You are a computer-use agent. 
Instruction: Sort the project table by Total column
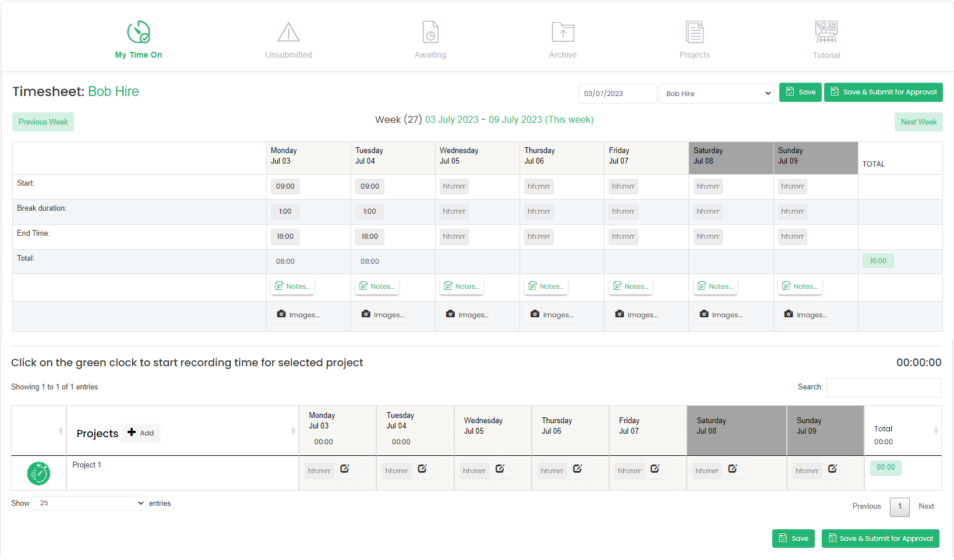[x=935, y=431]
